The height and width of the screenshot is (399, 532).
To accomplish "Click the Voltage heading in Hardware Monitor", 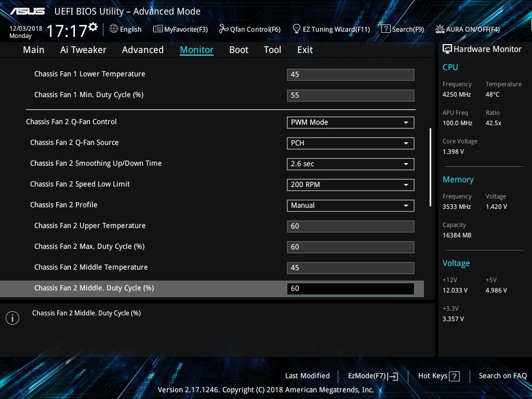I will pos(456,263).
